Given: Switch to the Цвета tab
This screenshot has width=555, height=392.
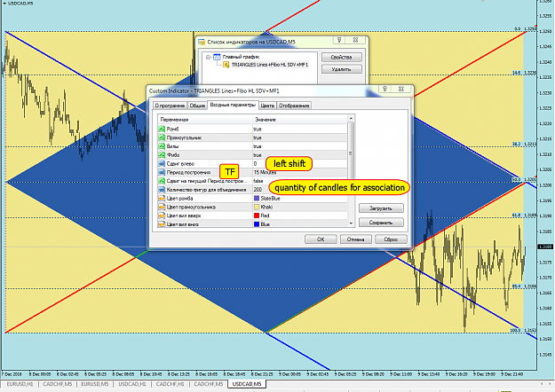Looking at the screenshot, I should coord(267,106).
